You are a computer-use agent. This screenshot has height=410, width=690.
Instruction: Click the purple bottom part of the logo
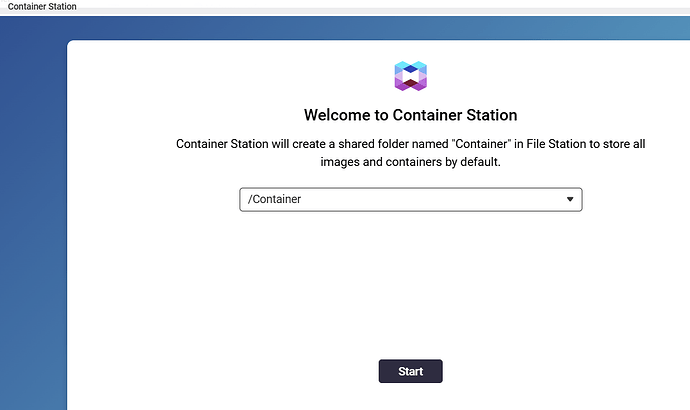410,84
